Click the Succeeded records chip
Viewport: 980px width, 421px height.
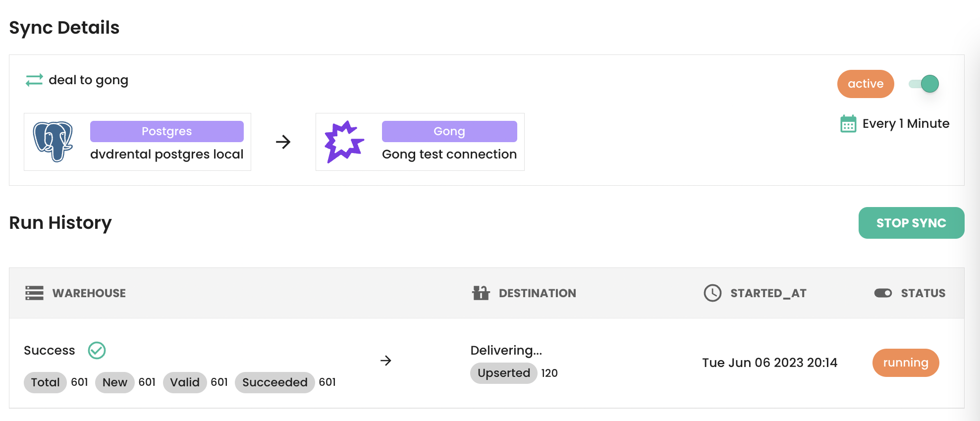274,382
